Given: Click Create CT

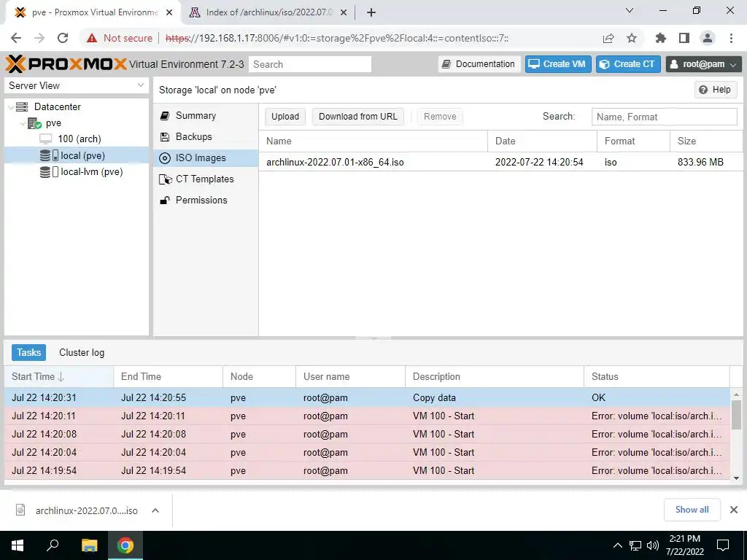Looking at the screenshot, I should click(628, 64).
